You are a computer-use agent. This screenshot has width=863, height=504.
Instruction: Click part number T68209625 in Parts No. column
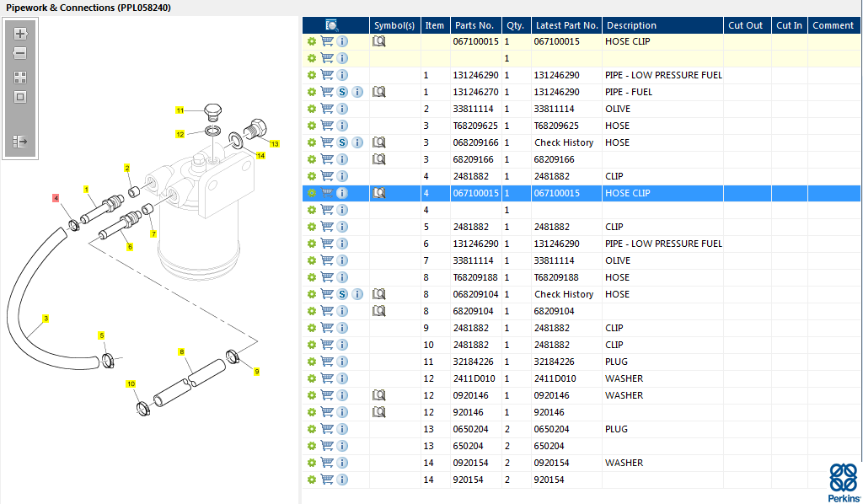[x=475, y=126]
